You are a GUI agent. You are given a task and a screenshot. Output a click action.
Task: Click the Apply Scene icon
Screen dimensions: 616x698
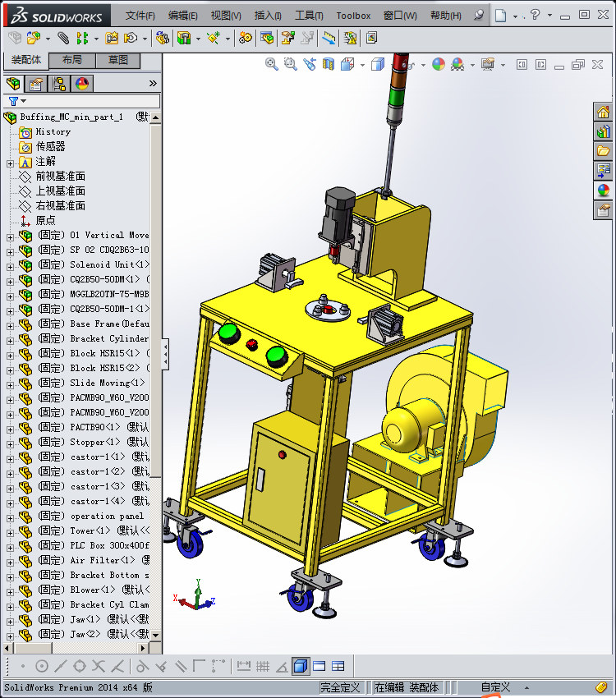tap(457, 65)
